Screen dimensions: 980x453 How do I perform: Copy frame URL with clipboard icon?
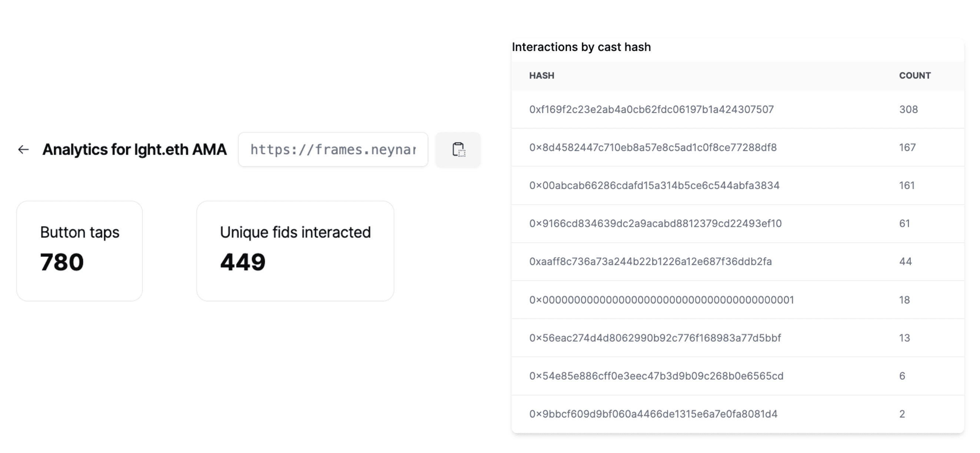458,150
